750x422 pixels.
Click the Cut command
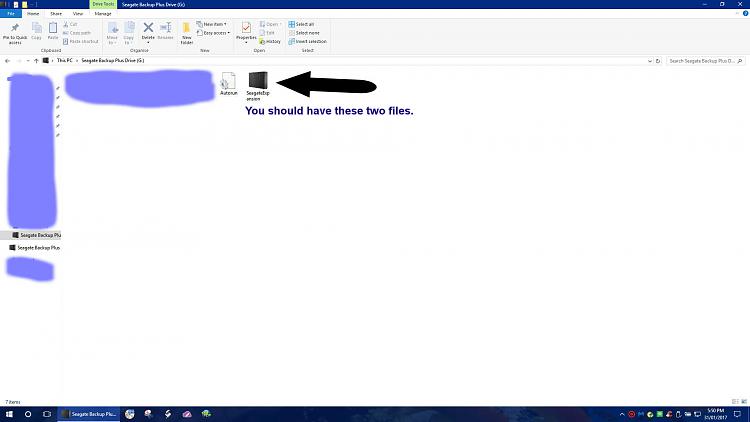(70, 24)
